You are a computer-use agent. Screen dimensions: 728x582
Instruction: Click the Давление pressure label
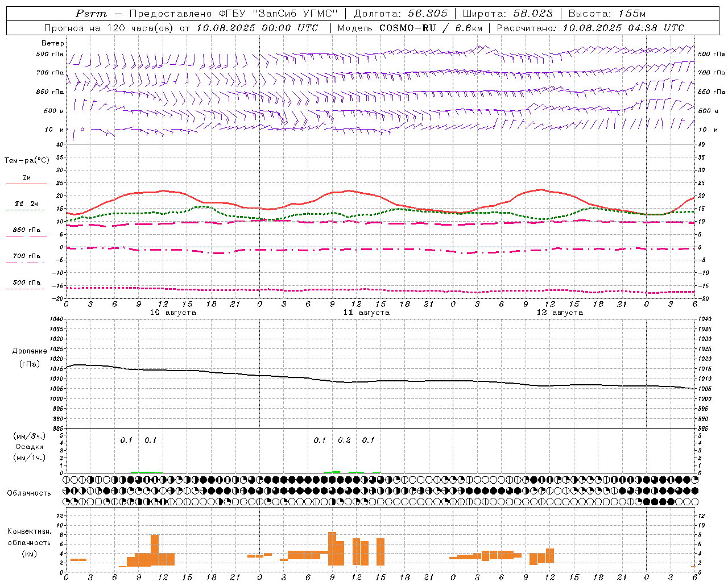pyautogui.click(x=30, y=351)
